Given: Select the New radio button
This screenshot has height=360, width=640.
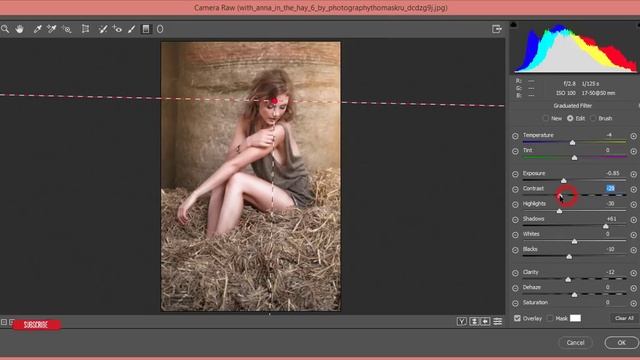Looking at the screenshot, I should click(546, 118).
